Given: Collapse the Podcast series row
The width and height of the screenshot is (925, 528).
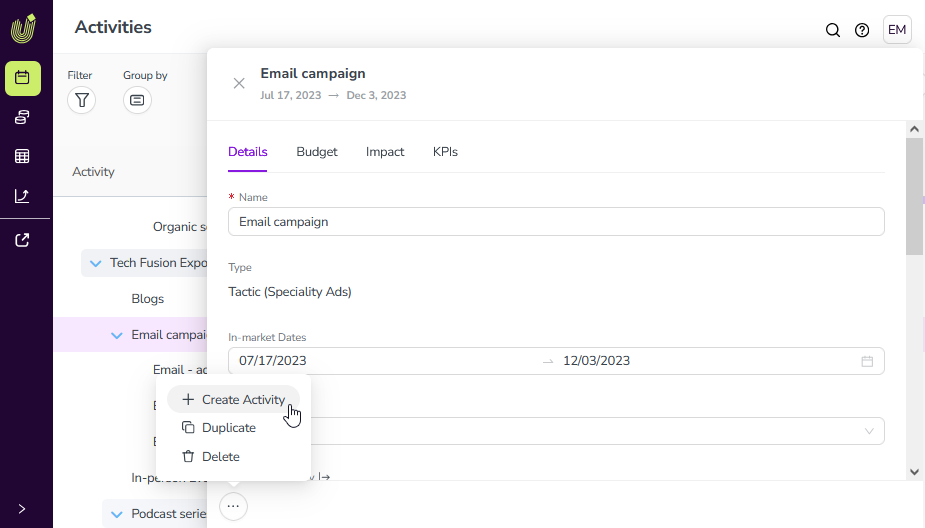Looking at the screenshot, I should click(117, 515).
